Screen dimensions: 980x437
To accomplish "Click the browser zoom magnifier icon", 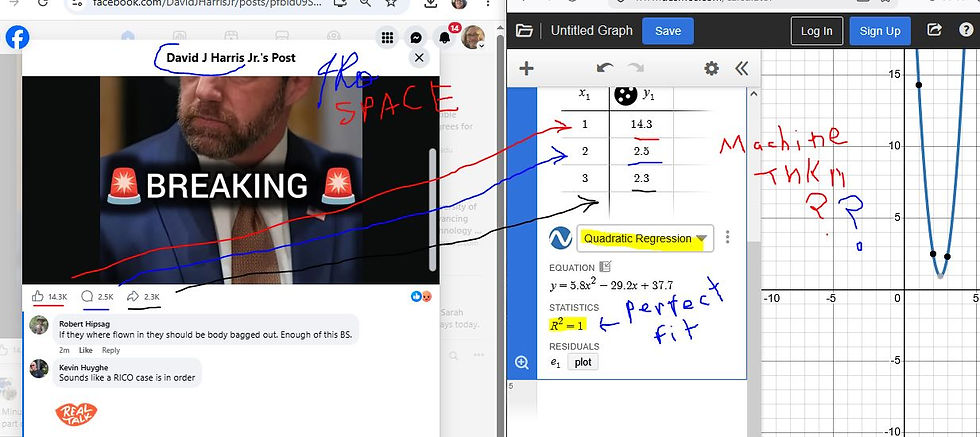I will click(x=364, y=3).
